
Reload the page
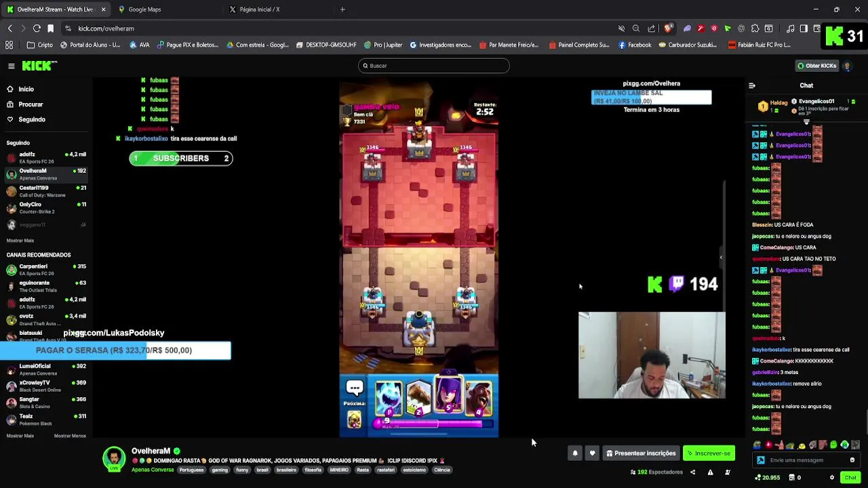[x=37, y=28]
